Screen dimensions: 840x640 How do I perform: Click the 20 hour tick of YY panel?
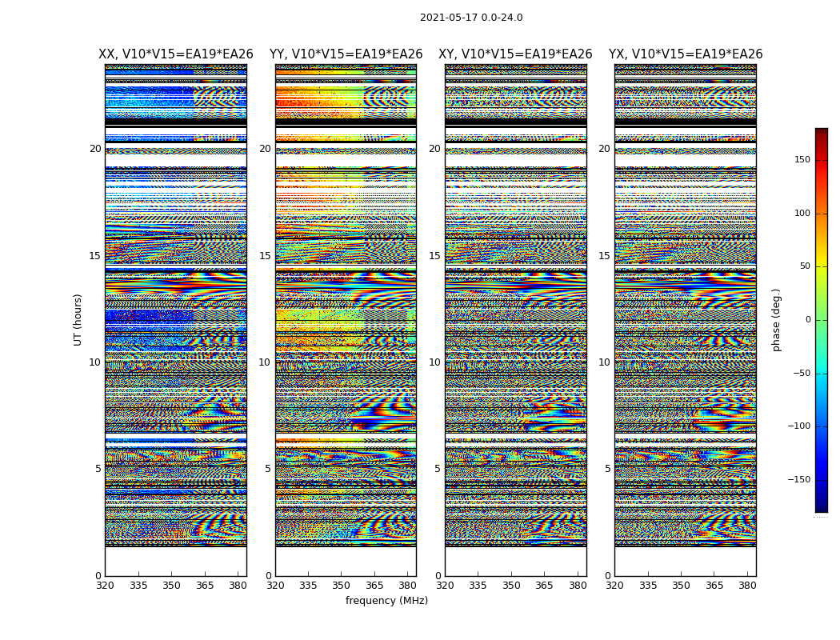(265, 149)
